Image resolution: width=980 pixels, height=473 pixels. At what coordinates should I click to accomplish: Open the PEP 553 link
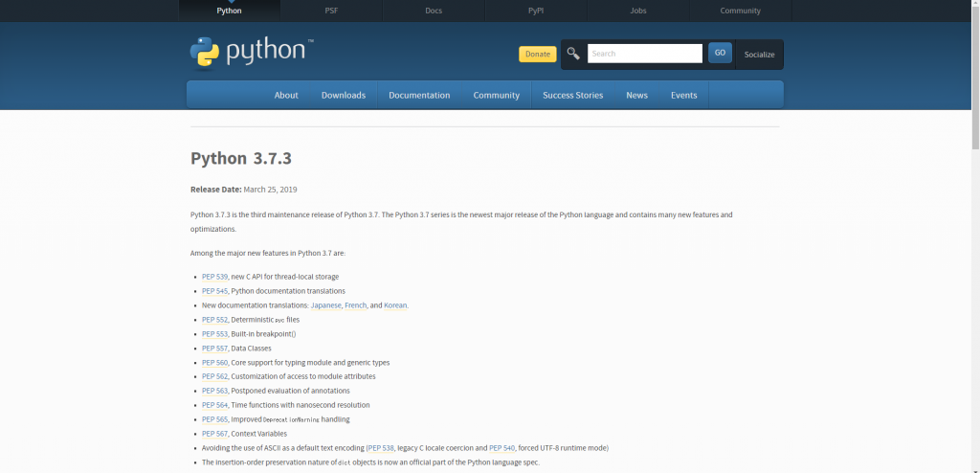tap(214, 334)
